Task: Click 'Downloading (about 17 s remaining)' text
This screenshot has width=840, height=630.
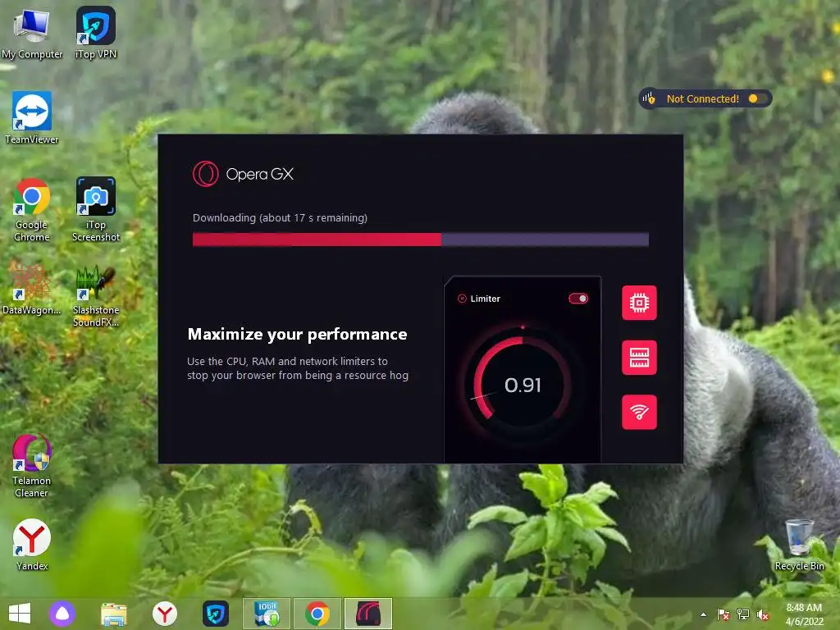Action: [x=281, y=218]
